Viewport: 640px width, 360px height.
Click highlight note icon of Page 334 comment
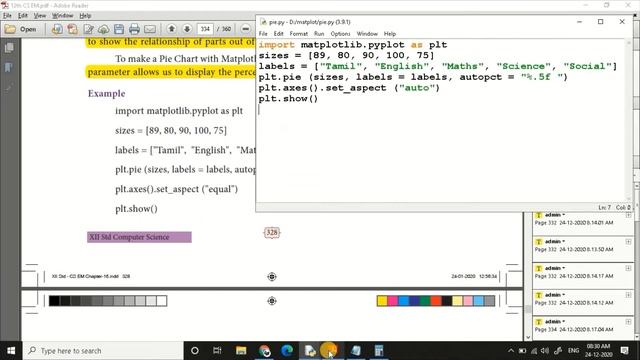click(538, 322)
